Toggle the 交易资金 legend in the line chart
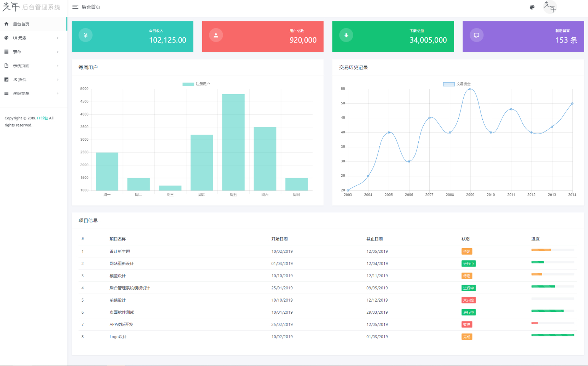 pos(457,84)
